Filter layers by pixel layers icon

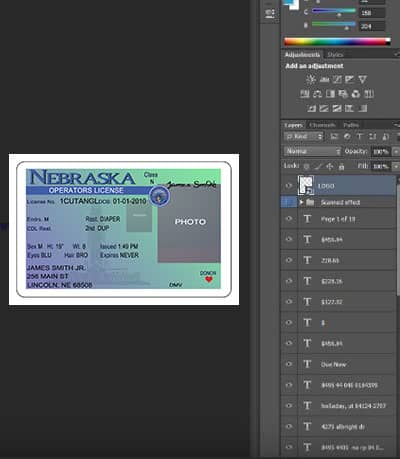(x=334, y=136)
